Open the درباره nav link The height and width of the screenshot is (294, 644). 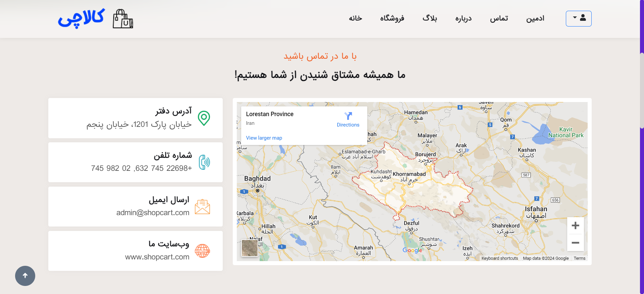click(464, 18)
